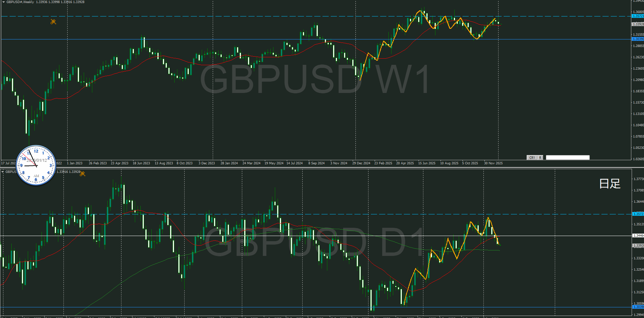Expand the GBPUSD#,Weekly chart dropdown arrow
Image resolution: width=644 pixels, height=318 pixels.
3,2
